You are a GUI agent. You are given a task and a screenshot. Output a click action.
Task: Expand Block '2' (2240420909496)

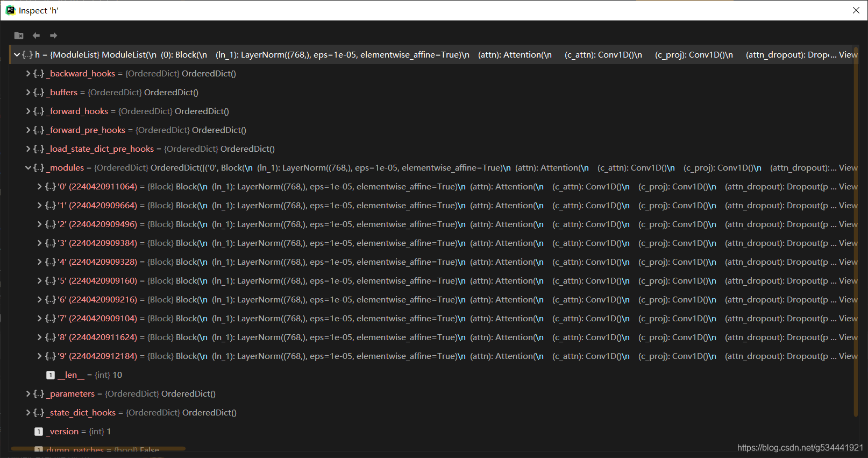point(39,224)
